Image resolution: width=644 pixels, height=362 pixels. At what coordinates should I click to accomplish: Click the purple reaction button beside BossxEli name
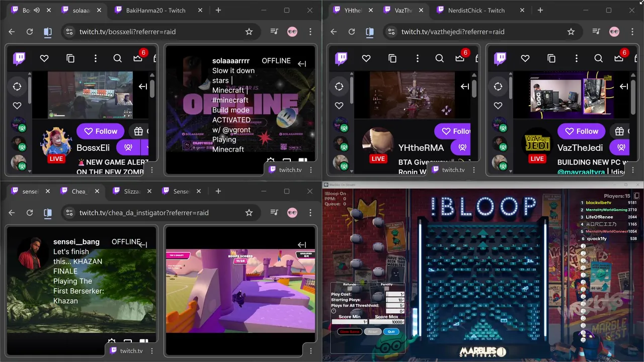pos(128,147)
